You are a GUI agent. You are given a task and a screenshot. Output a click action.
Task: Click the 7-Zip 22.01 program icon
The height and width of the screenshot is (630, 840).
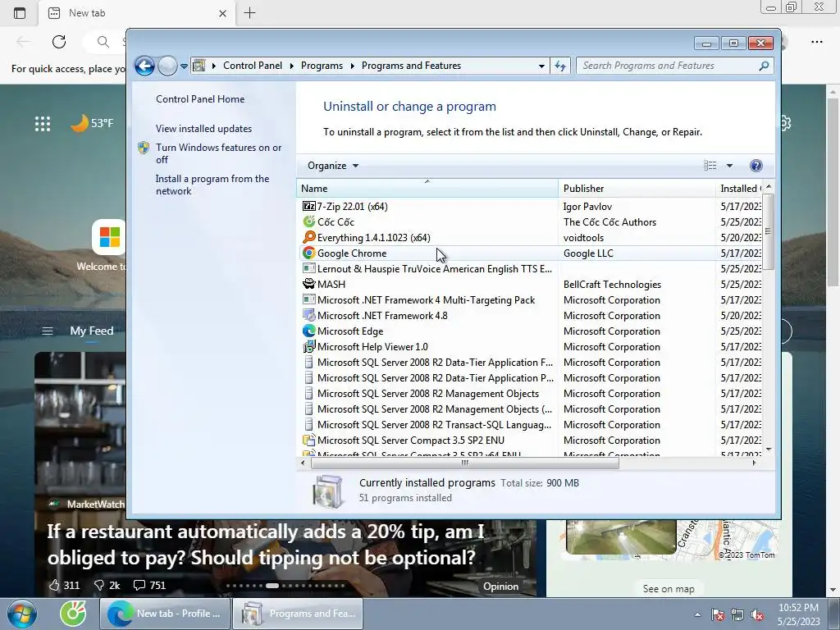(309, 206)
